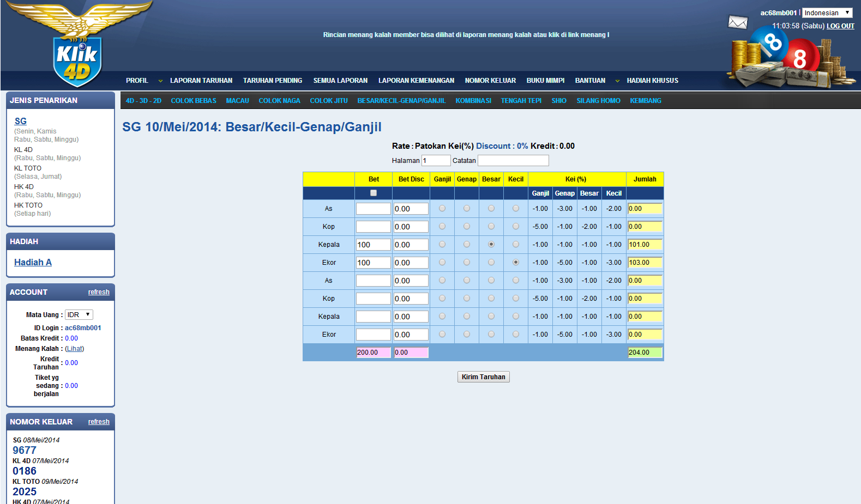Open the Mata Uang IDR dropdown
861x504 pixels.
[79, 315]
